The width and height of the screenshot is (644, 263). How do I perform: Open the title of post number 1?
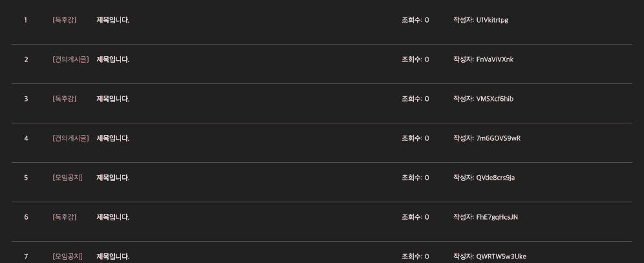[113, 20]
